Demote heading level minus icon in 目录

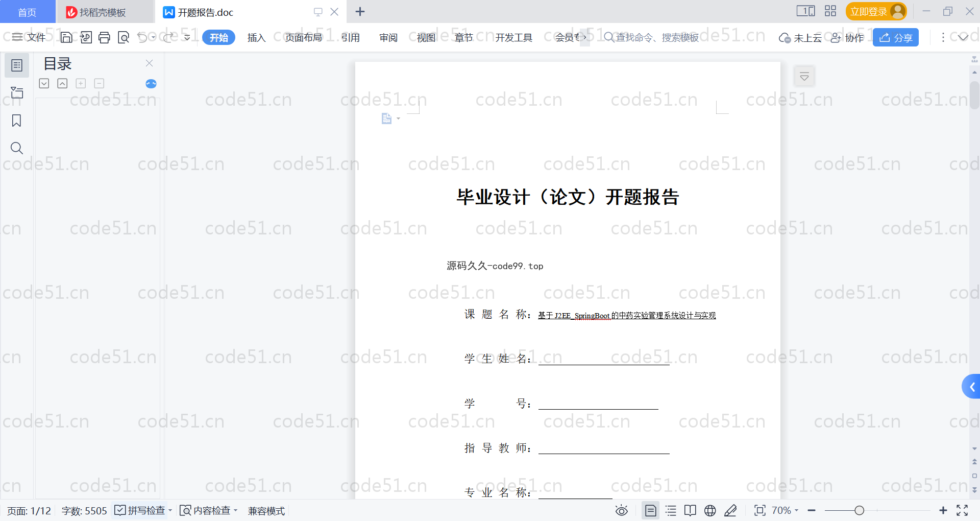tap(99, 83)
